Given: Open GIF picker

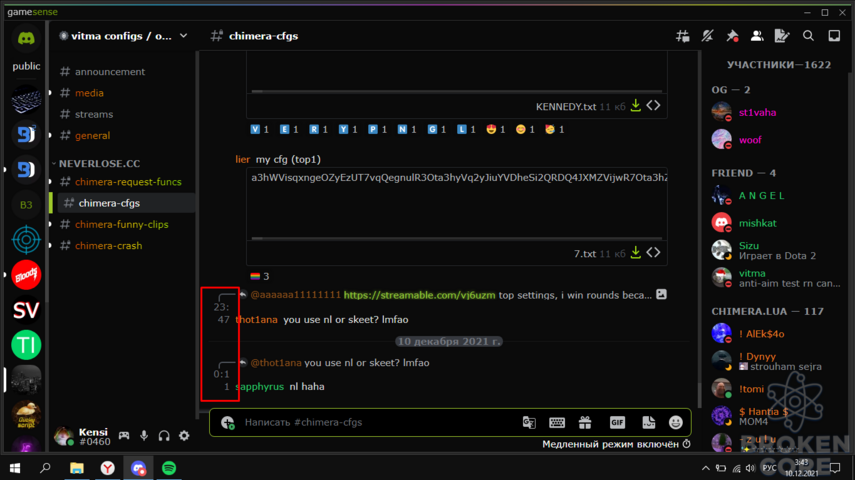Looking at the screenshot, I should pyautogui.click(x=617, y=422).
